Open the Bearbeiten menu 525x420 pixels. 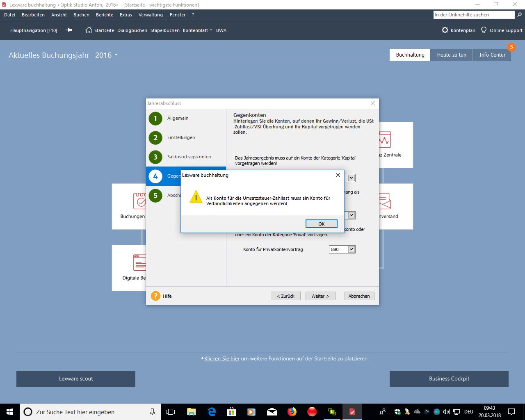tap(33, 15)
